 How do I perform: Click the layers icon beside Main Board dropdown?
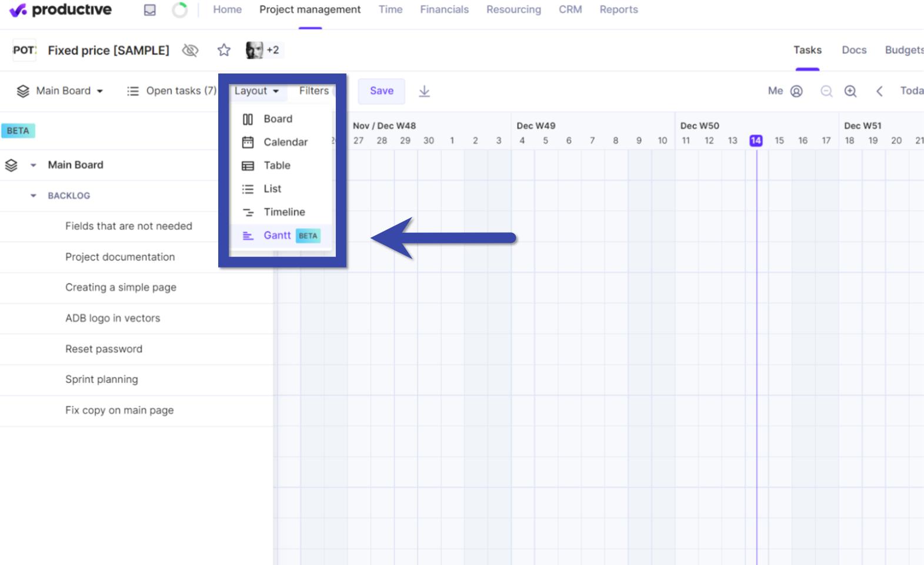(23, 91)
